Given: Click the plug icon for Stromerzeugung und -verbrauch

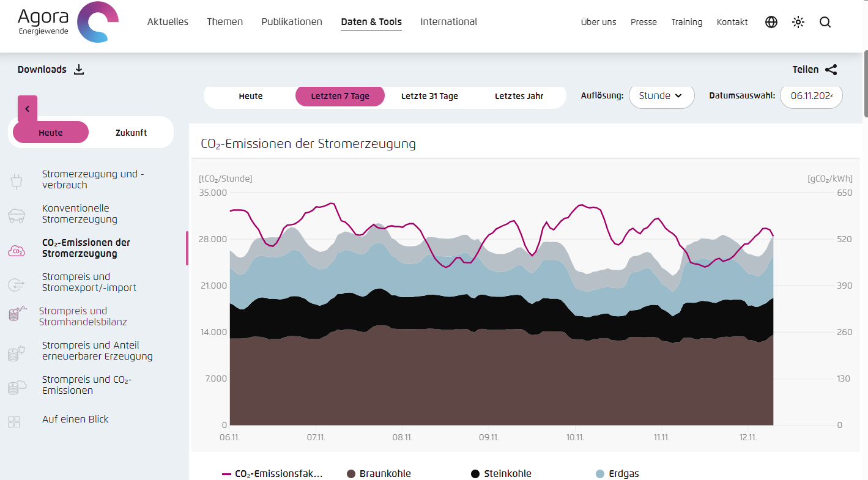Looking at the screenshot, I should tap(17, 180).
